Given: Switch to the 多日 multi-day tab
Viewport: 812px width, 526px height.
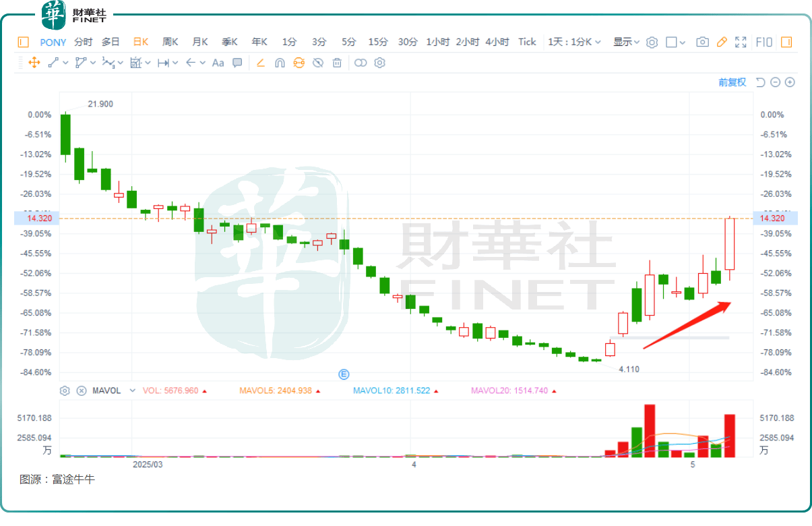Looking at the screenshot, I should pos(111,42).
